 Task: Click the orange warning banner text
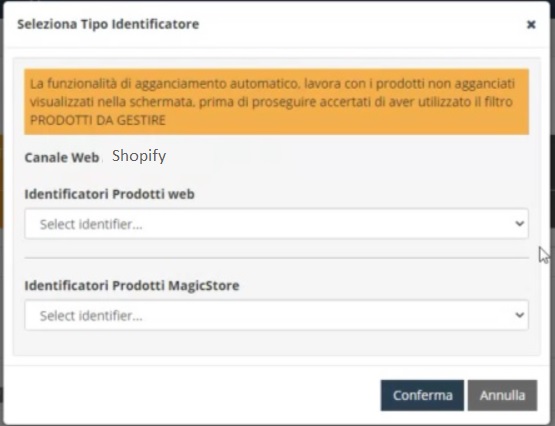pos(276,102)
